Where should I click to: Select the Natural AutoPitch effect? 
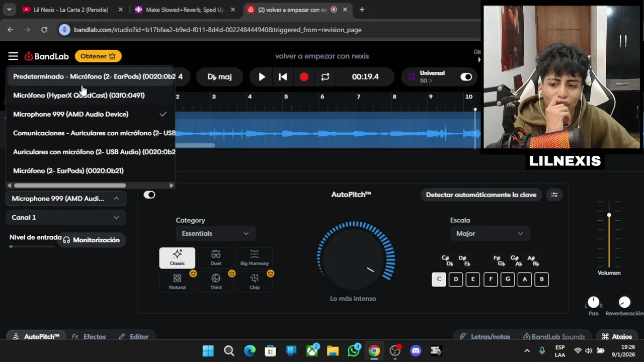pos(177,282)
